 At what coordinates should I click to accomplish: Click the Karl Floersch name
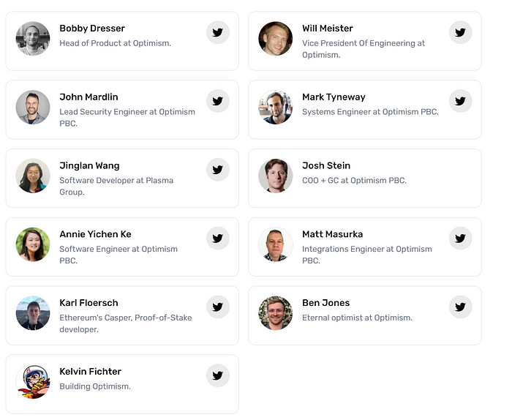(x=89, y=303)
